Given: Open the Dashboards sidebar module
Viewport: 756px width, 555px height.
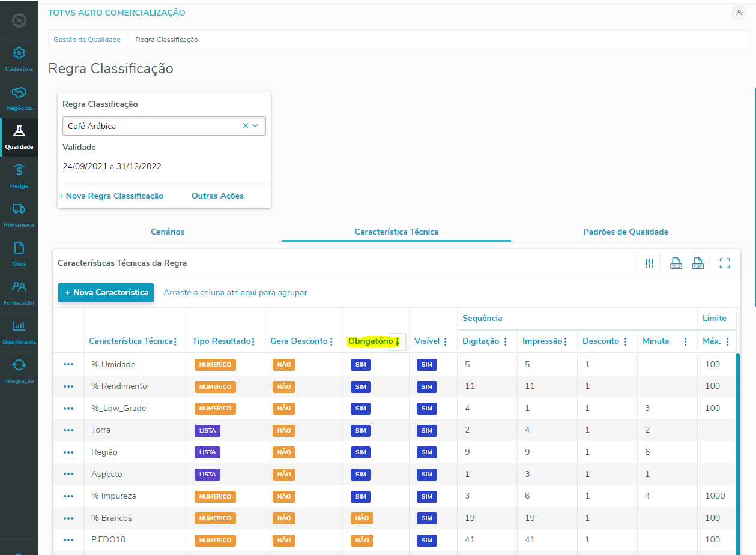Looking at the screenshot, I should pyautogui.click(x=19, y=332).
